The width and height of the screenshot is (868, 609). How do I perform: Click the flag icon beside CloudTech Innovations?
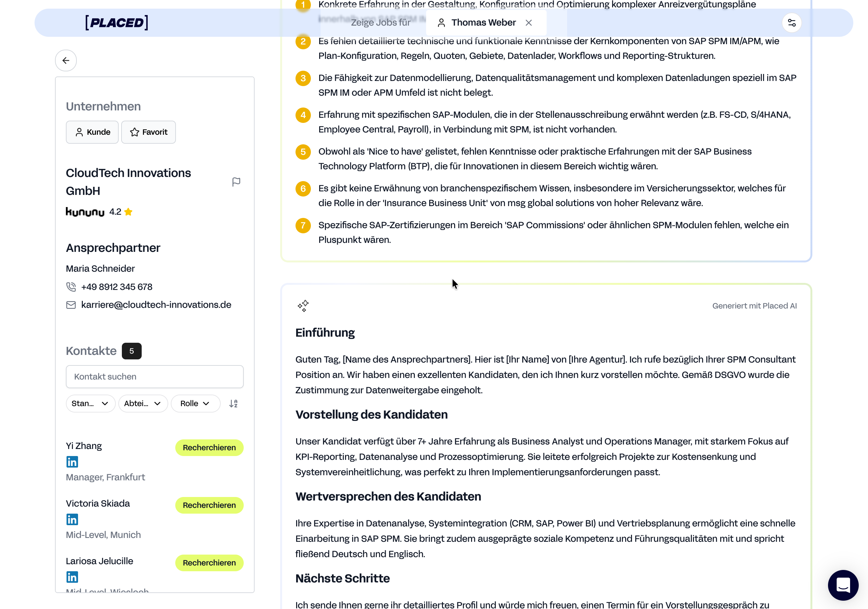tap(236, 182)
